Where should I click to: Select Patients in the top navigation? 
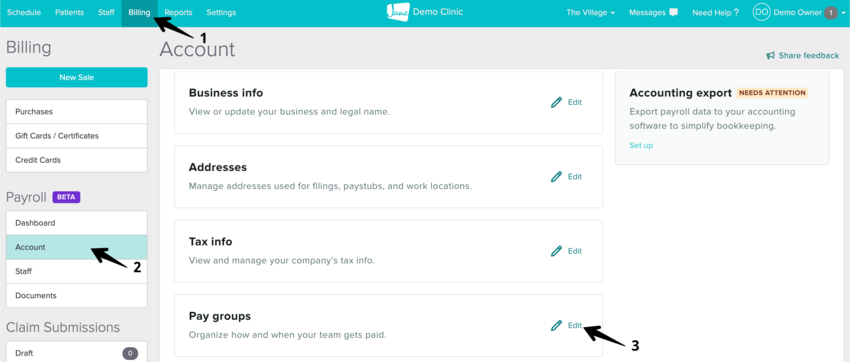pyautogui.click(x=69, y=12)
